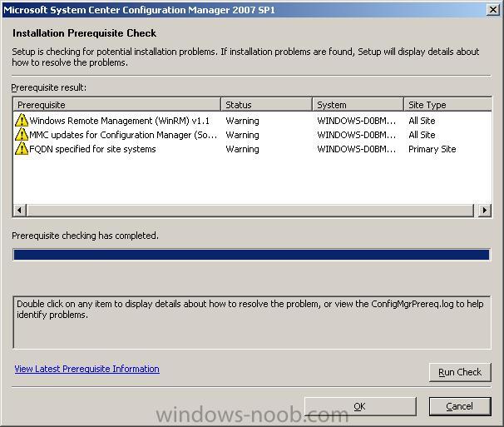Sort by Status column header
The width and height of the screenshot is (504, 427).
[266, 105]
